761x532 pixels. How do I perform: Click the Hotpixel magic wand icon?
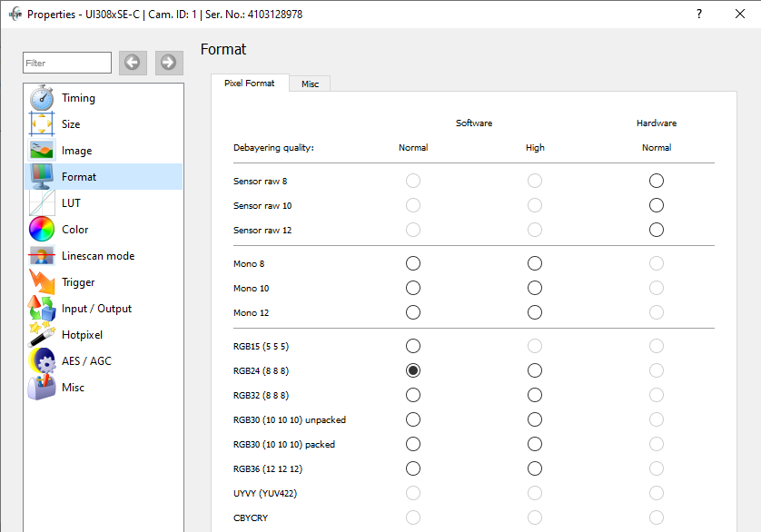click(x=42, y=334)
